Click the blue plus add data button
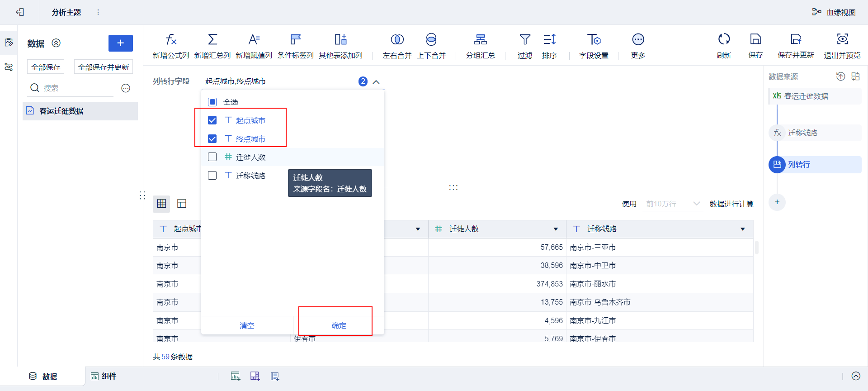Viewport: 868px width, 391px height. click(121, 43)
